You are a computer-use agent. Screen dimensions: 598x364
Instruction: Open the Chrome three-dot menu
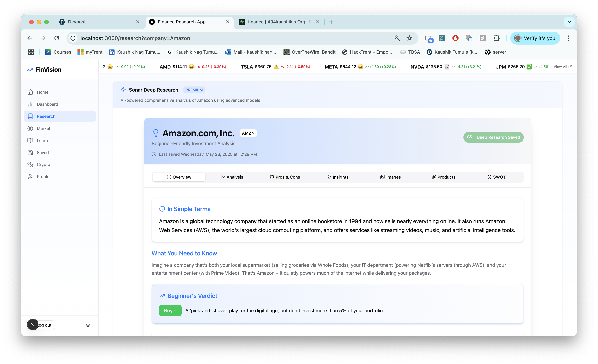pyautogui.click(x=568, y=38)
